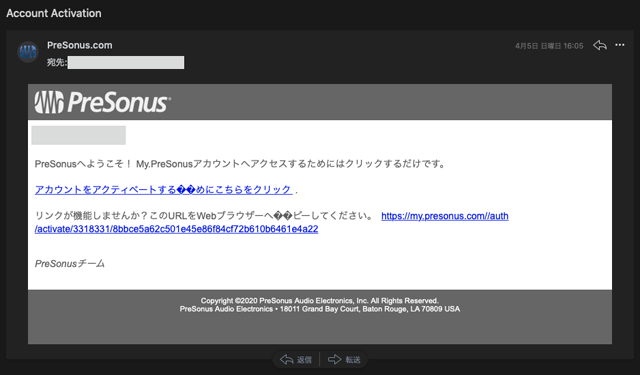Image resolution: width=640 pixels, height=375 pixels.
Task: Click the 宛先 label before the recipient
Action: [57, 62]
